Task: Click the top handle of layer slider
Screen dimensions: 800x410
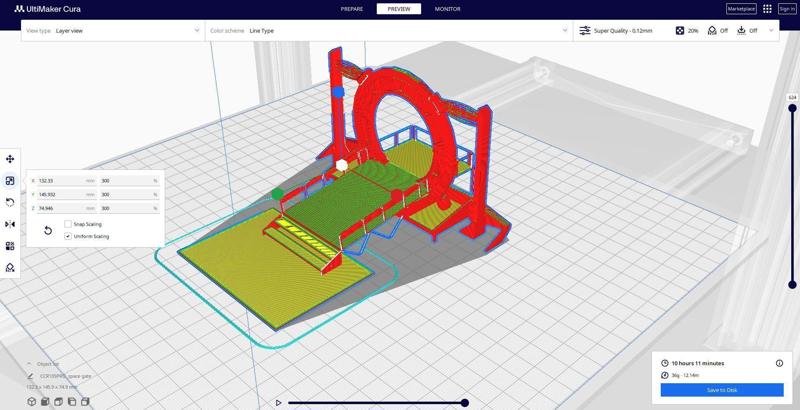Action: (792, 108)
